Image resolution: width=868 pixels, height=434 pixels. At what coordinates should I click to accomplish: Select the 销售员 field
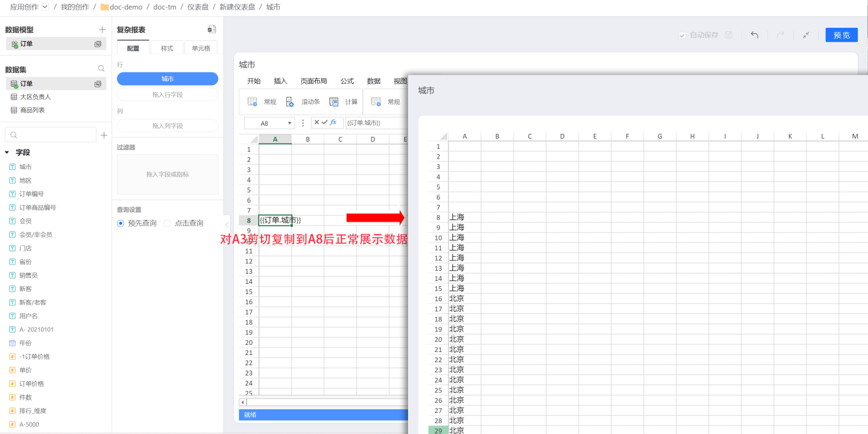coord(28,275)
